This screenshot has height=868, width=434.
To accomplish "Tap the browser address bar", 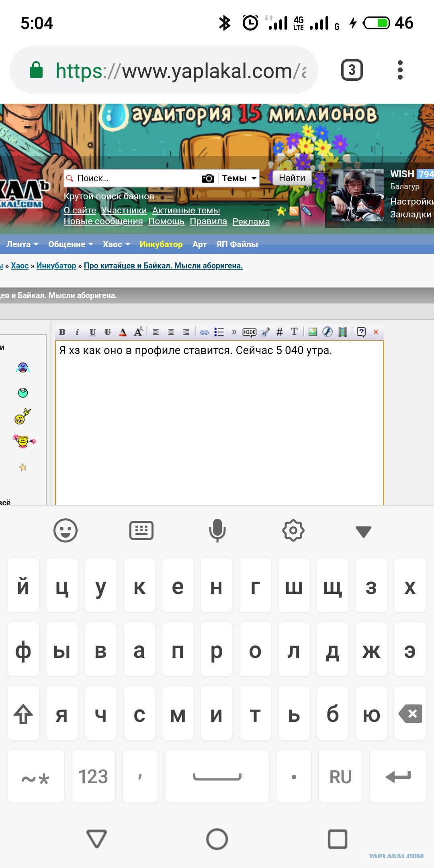I will (164, 70).
